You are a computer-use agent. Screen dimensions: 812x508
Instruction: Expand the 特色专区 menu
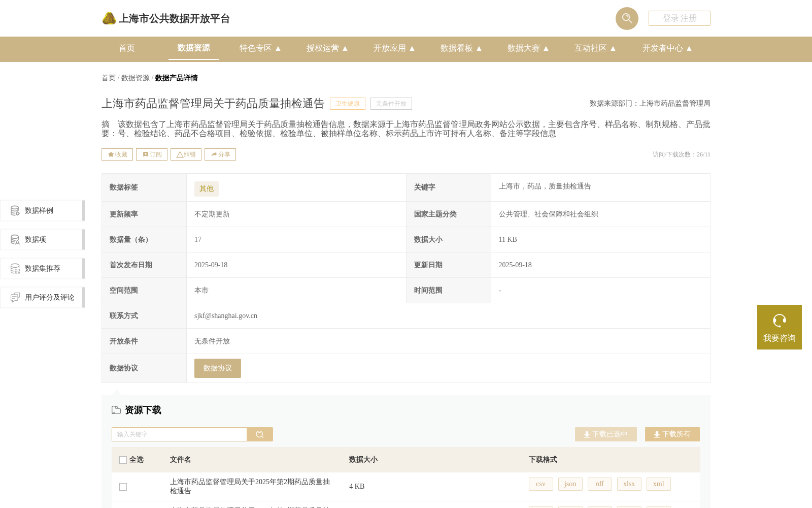(x=260, y=48)
